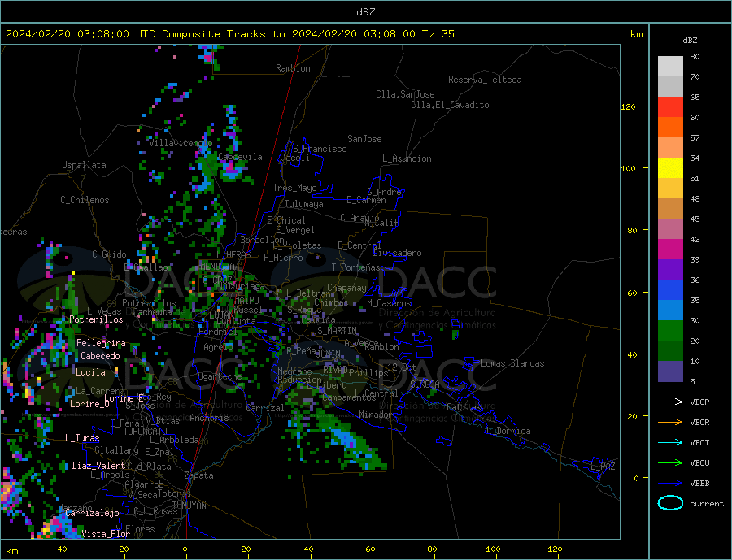The width and height of the screenshot is (732, 560).
Task: Click the 'L_Dormida' place label
Action: pos(508,431)
